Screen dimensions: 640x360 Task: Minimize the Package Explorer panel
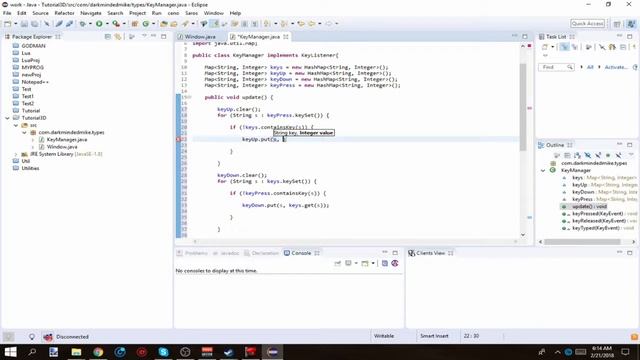coord(153,36)
